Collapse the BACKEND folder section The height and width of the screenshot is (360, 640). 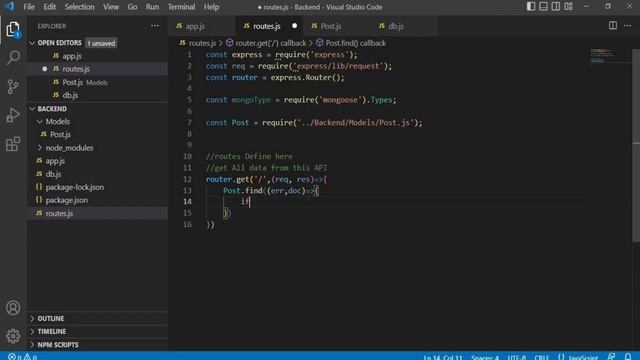point(98,109)
